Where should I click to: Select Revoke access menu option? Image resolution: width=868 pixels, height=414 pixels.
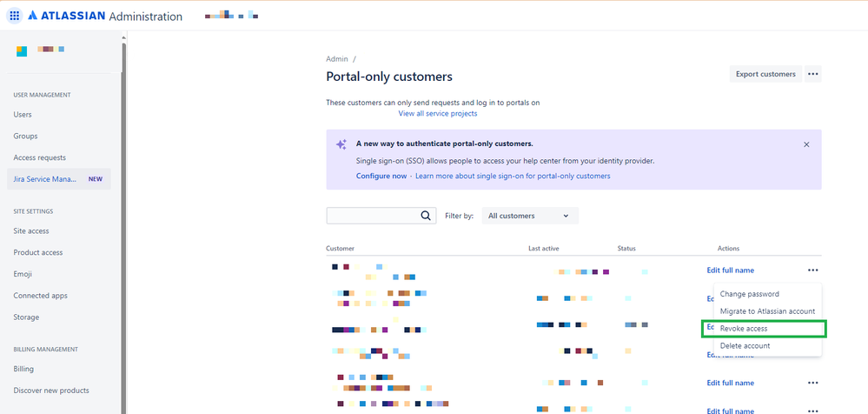pyautogui.click(x=744, y=329)
